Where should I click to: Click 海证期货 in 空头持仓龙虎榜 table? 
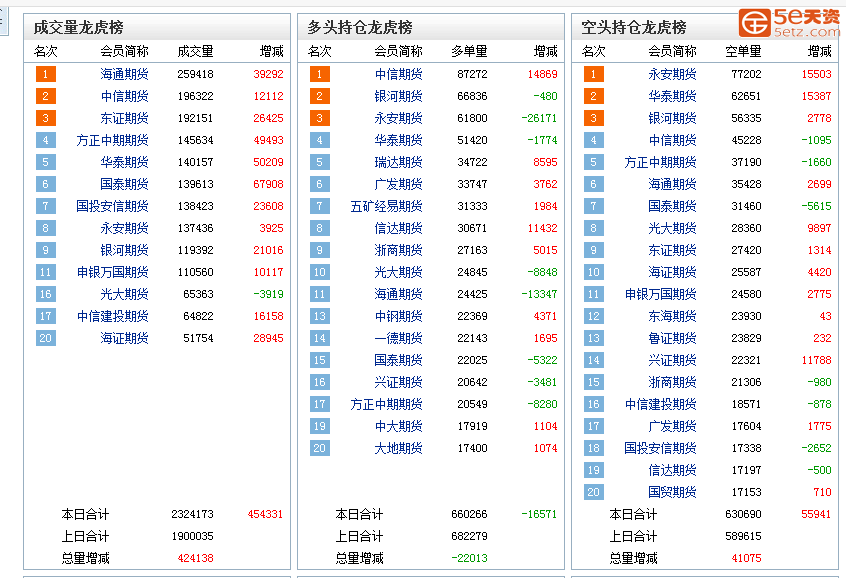point(672,272)
